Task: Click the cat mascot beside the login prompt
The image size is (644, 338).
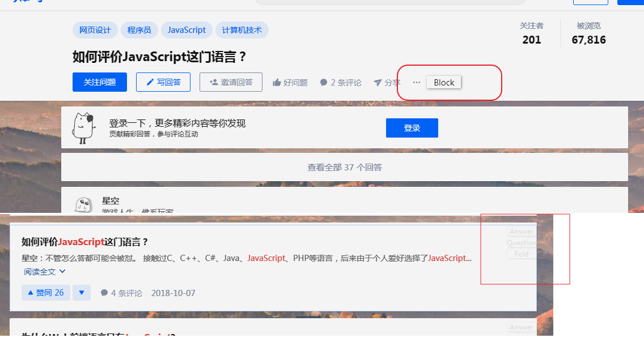Action: pyautogui.click(x=84, y=127)
